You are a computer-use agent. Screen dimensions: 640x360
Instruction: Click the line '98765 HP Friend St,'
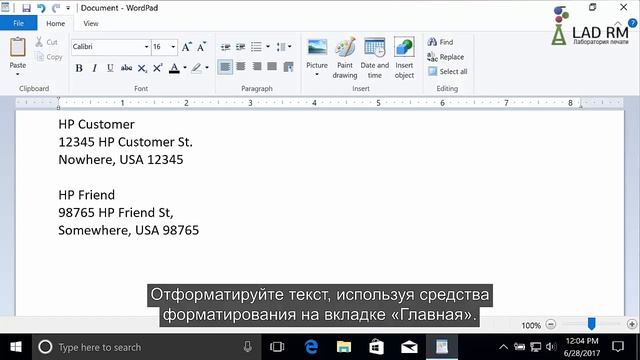pos(116,212)
